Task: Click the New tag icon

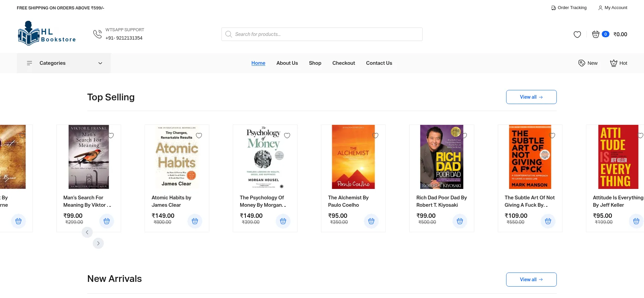Action: pyautogui.click(x=582, y=63)
